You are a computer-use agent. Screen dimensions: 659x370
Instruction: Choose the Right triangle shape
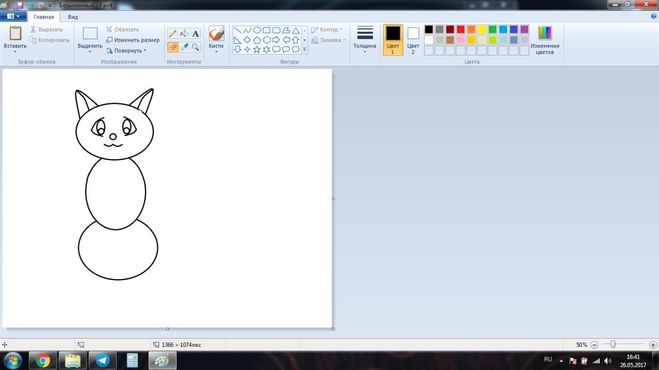tap(237, 40)
